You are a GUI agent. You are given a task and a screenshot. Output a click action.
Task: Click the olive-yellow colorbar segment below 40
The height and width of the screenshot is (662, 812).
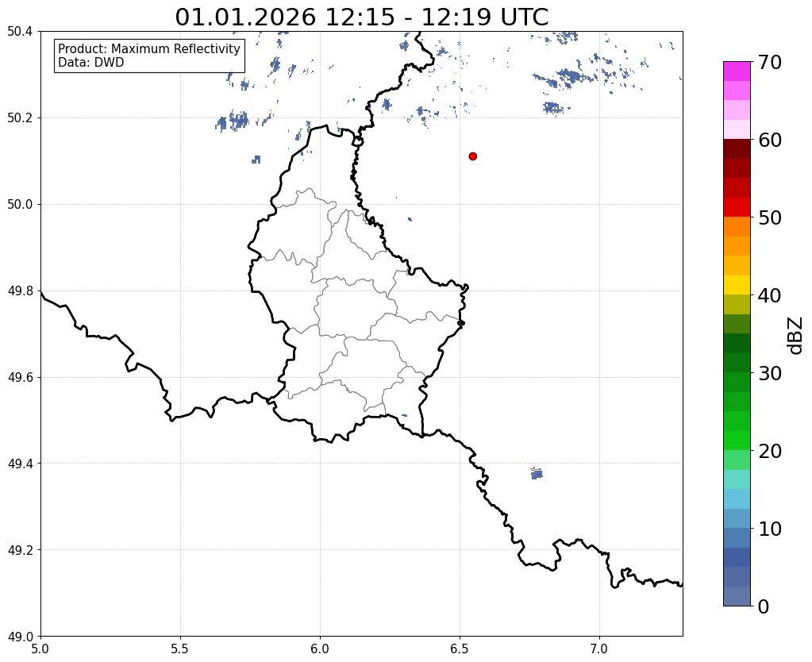(737, 305)
